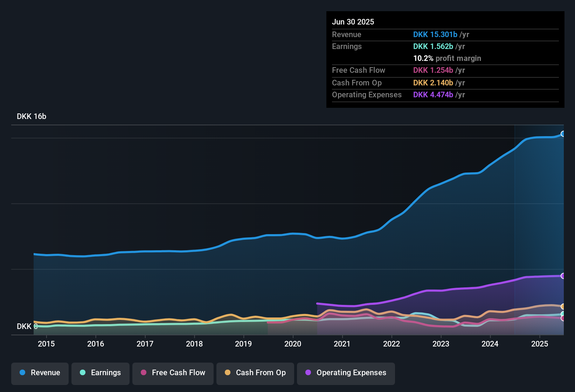Toggle Operating Expenses series visibility
Viewport: 575px width, 392px height.
[x=346, y=373]
